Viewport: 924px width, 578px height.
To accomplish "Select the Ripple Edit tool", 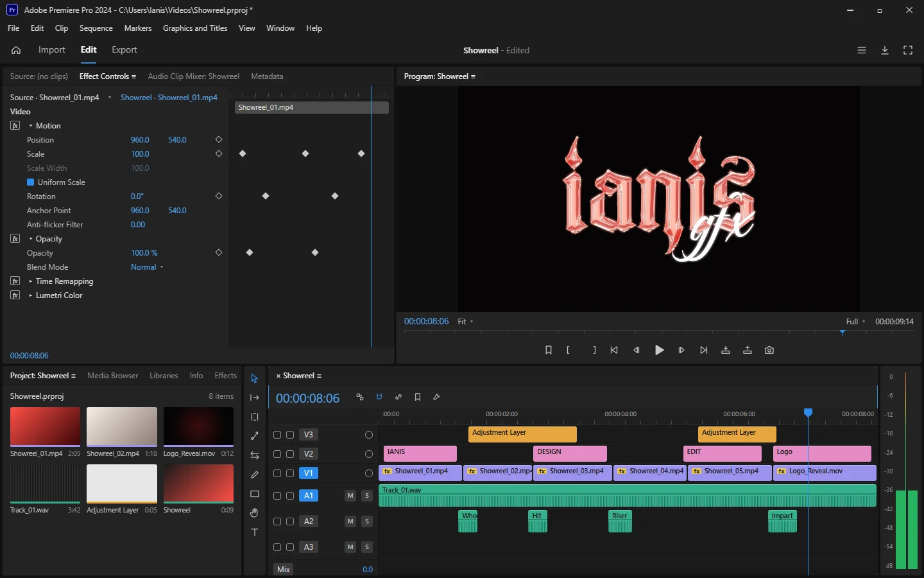I will (x=255, y=417).
